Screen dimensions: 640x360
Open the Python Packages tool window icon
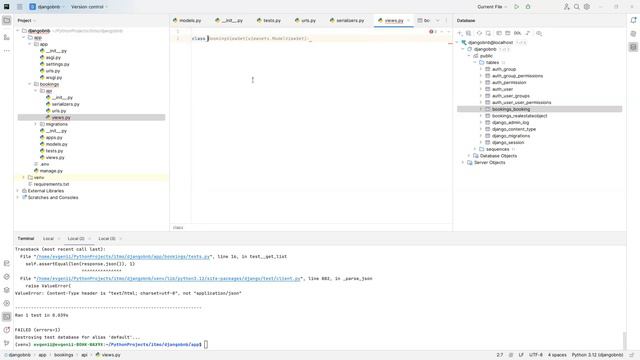point(7,290)
